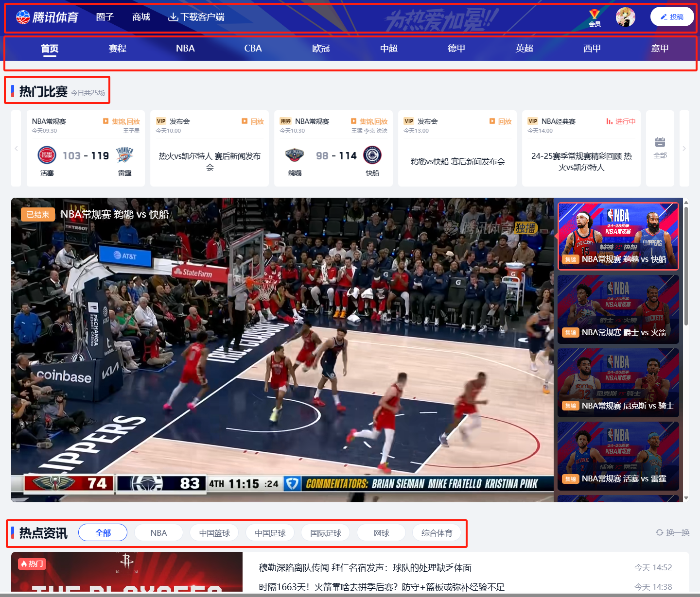Click the Clippers team logo in match card
The image size is (700, 597).
coord(372,155)
